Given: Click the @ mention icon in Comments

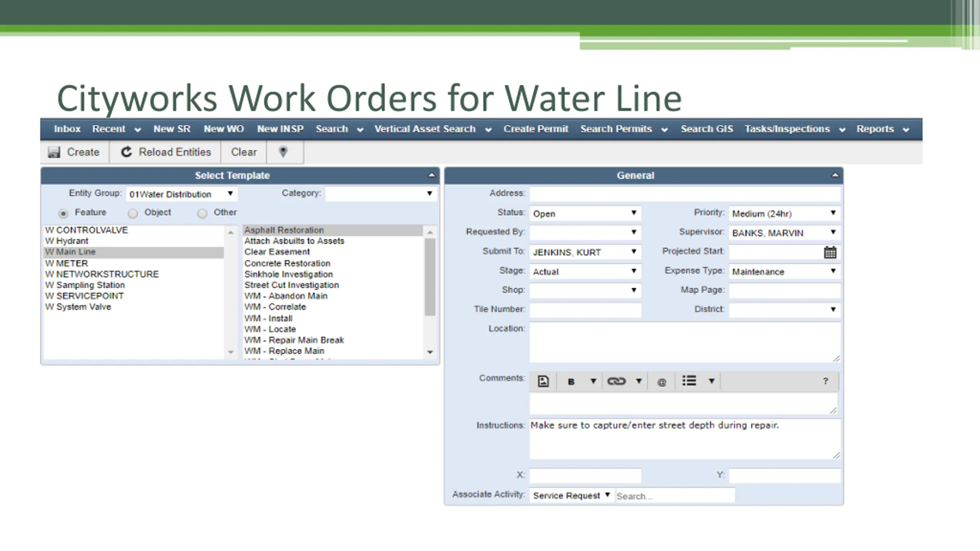Looking at the screenshot, I should coord(661,382).
